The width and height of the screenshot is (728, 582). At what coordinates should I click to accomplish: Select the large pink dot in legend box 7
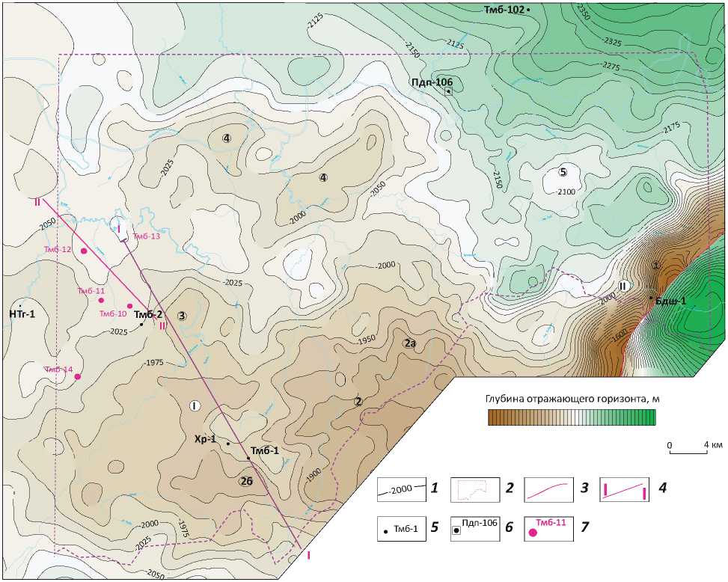point(533,533)
